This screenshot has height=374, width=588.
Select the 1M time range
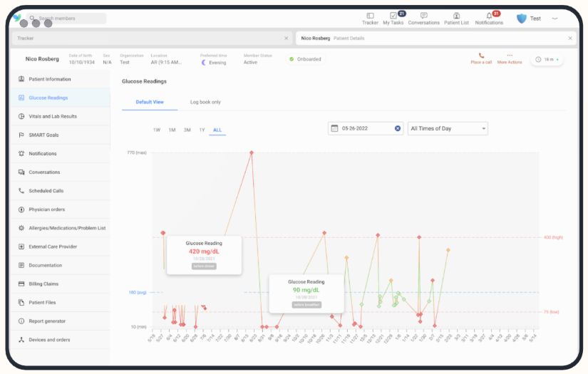(172, 130)
